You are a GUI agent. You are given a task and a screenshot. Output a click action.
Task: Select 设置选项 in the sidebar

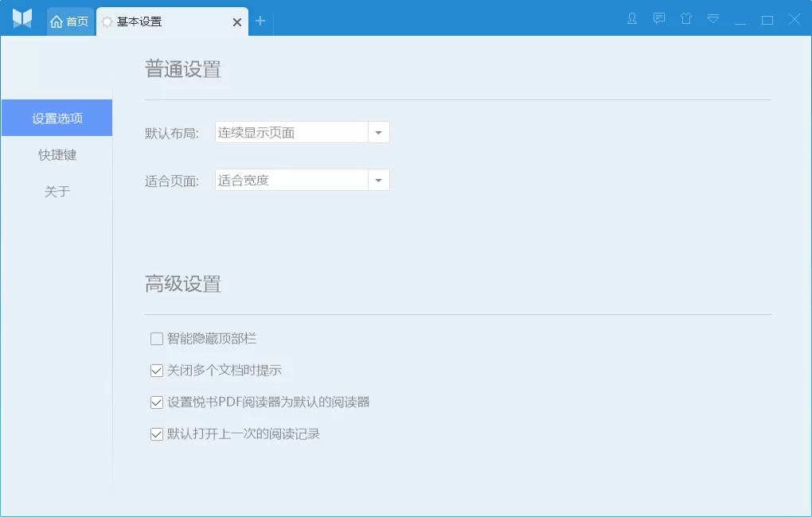pyautogui.click(x=57, y=118)
